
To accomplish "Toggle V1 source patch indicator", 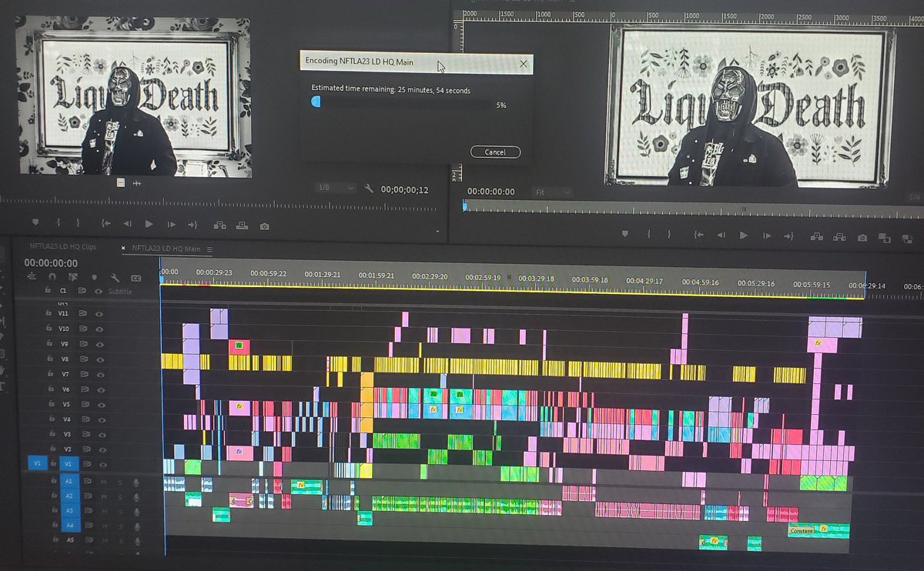I will click(x=37, y=464).
